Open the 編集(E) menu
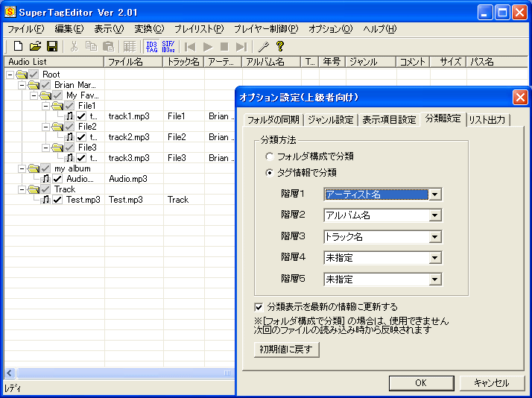Image resolution: width=532 pixels, height=398 pixels. (69, 29)
